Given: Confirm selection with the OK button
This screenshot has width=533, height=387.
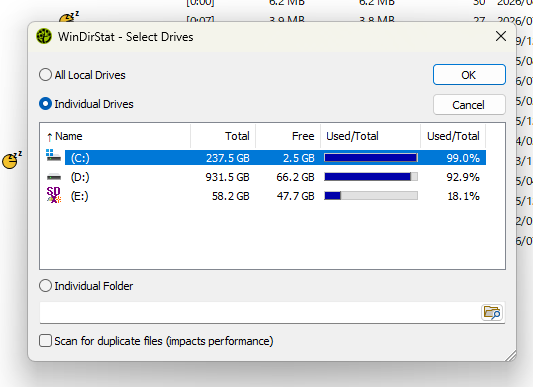Looking at the screenshot, I should [x=469, y=75].
